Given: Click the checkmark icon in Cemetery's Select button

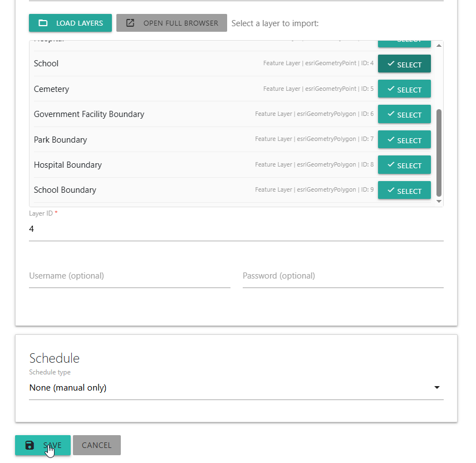Looking at the screenshot, I should click(x=391, y=89).
